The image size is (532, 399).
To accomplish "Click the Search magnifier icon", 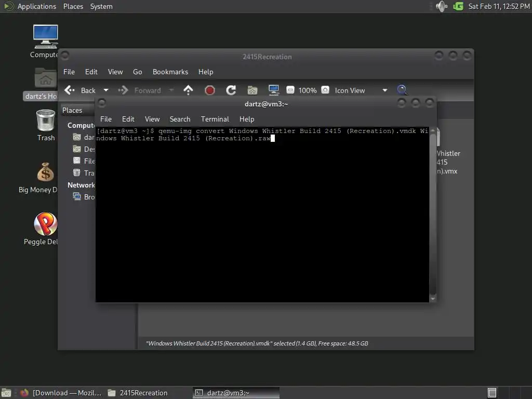I will (402, 90).
